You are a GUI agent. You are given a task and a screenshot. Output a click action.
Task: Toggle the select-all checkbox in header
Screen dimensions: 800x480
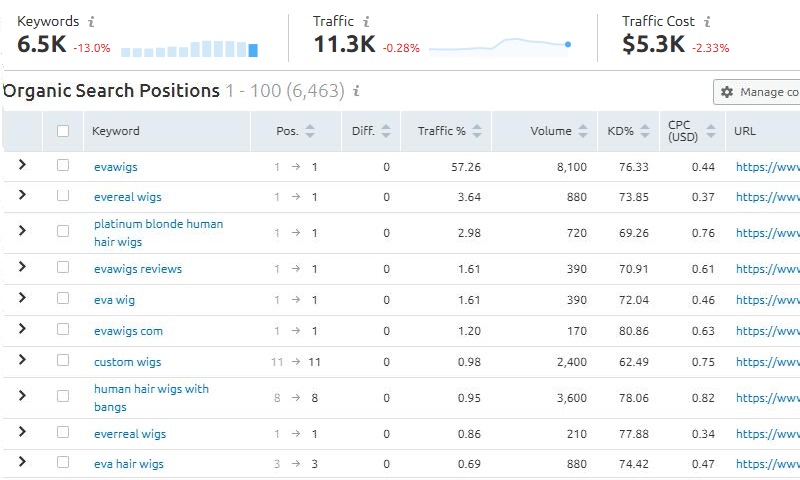point(63,131)
